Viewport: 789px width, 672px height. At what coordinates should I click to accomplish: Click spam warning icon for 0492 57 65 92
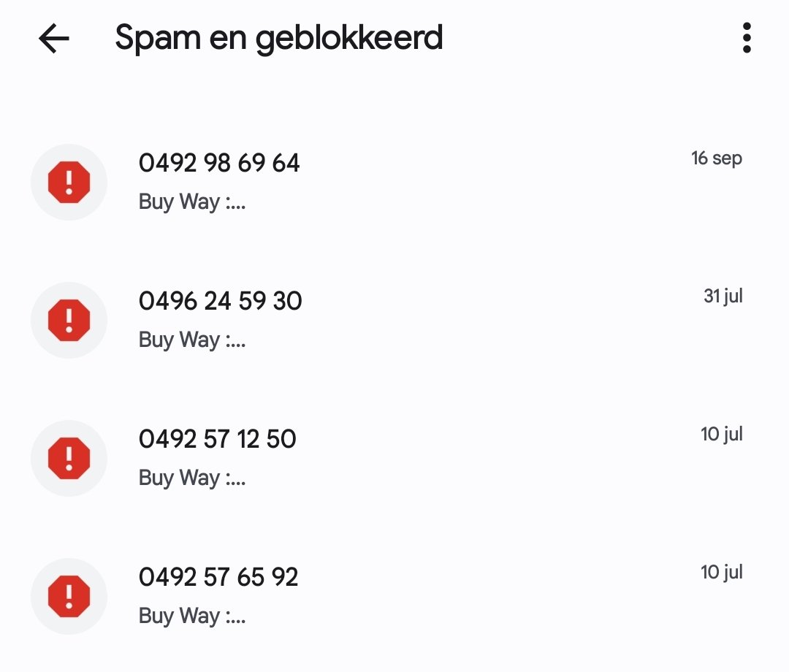click(69, 596)
